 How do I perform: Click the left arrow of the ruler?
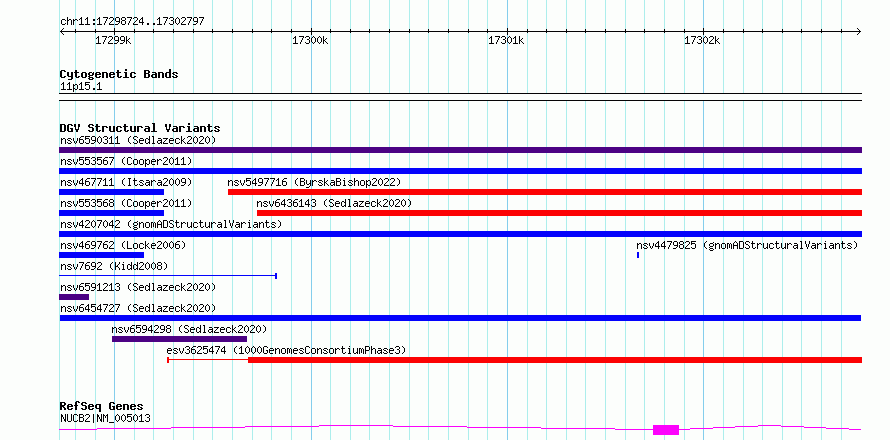click(x=62, y=32)
